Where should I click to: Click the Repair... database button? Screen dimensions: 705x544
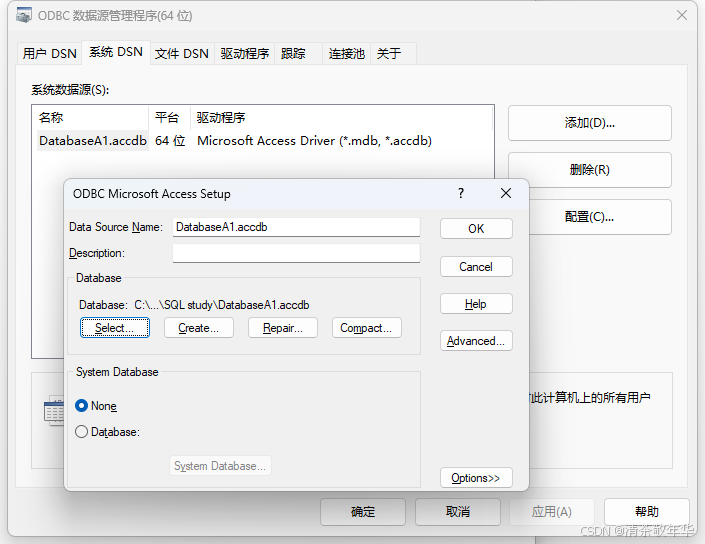point(283,328)
